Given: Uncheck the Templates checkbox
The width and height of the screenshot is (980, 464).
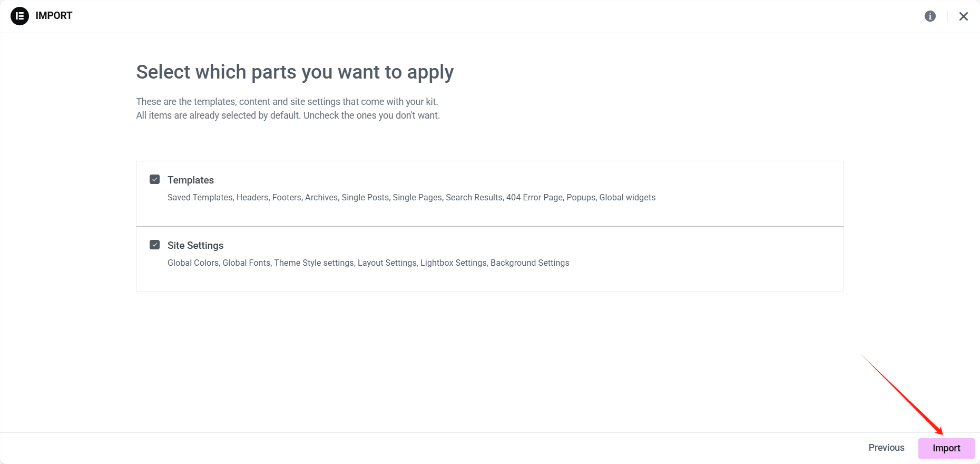Looking at the screenshot, I should coord(155,180).
